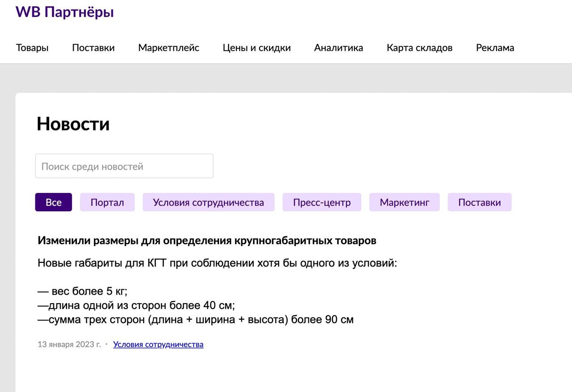Open the Товары menu
This screenshot has height=392, width=572.
(32, 48)
